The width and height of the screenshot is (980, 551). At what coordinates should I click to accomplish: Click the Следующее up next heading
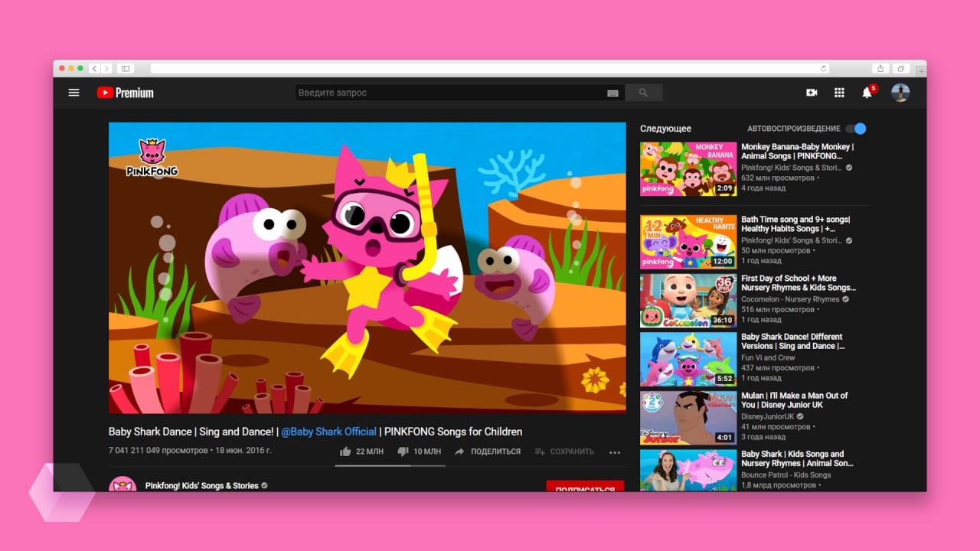click(665, 129)
